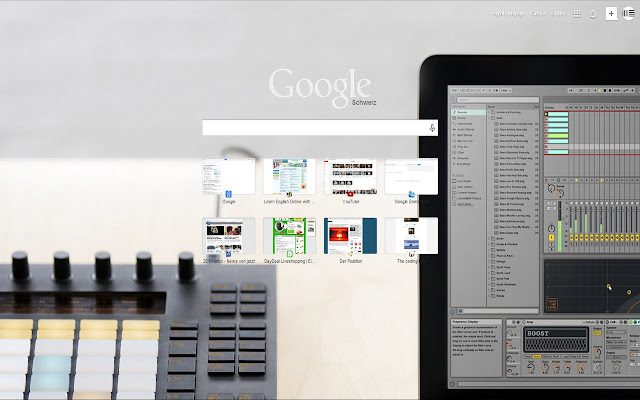This screenshot has width=640, height=400.
Task: Open the YouTube most-visited thumbnail
Action: 351,177
